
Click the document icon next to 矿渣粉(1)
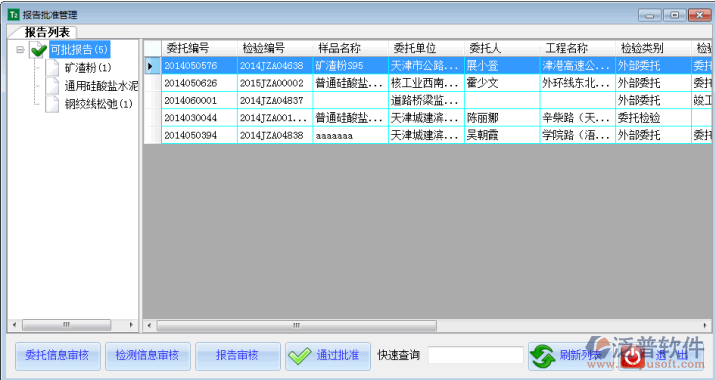tap(52, 68)
